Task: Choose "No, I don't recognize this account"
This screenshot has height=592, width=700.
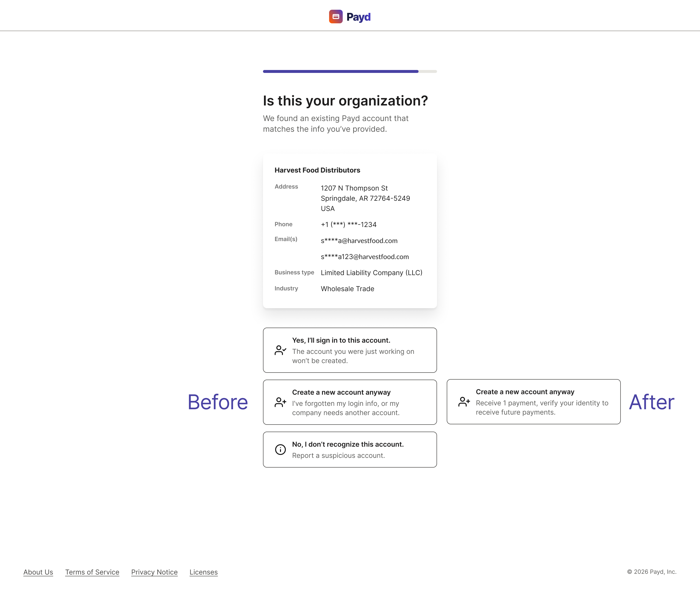Action: (350, 449)
